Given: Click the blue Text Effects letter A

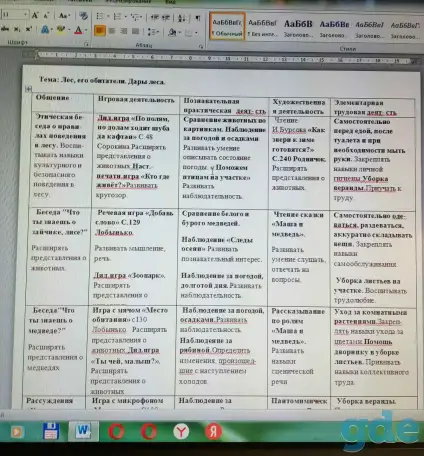Looking at the screenshot, I should (x=45, y=30).
